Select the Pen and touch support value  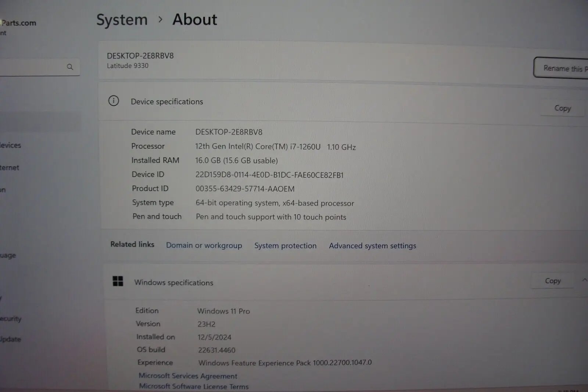[x=271, y=217]
